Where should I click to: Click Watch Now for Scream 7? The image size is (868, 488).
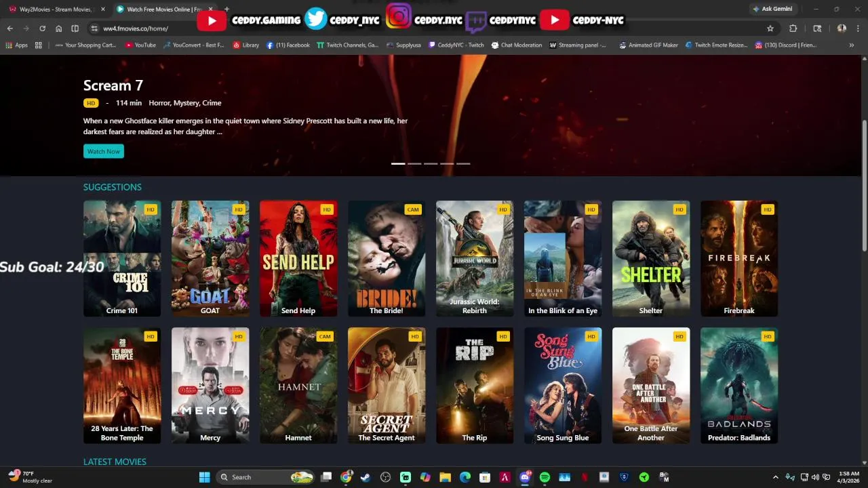(x=104, y=151)
